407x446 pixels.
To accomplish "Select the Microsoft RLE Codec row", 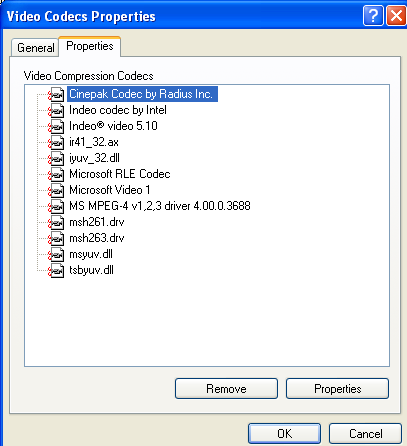I will pyautogui.click(x=120, y=174).
